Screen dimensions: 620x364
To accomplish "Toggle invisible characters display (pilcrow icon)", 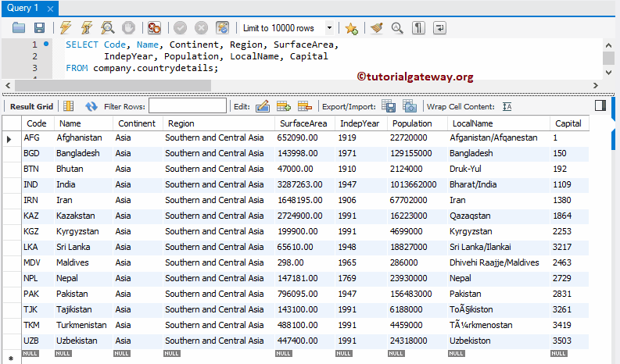I will click(418, 28).
